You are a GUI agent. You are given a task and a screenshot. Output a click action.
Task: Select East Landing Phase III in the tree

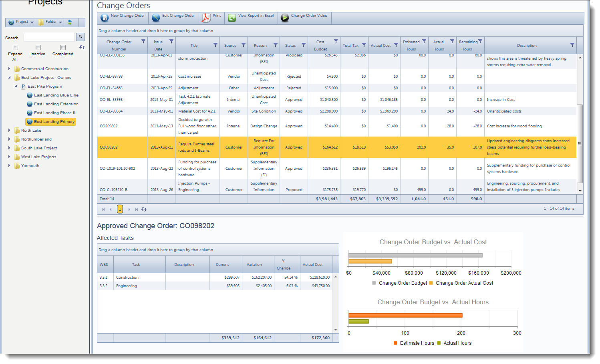coord(54,113)
